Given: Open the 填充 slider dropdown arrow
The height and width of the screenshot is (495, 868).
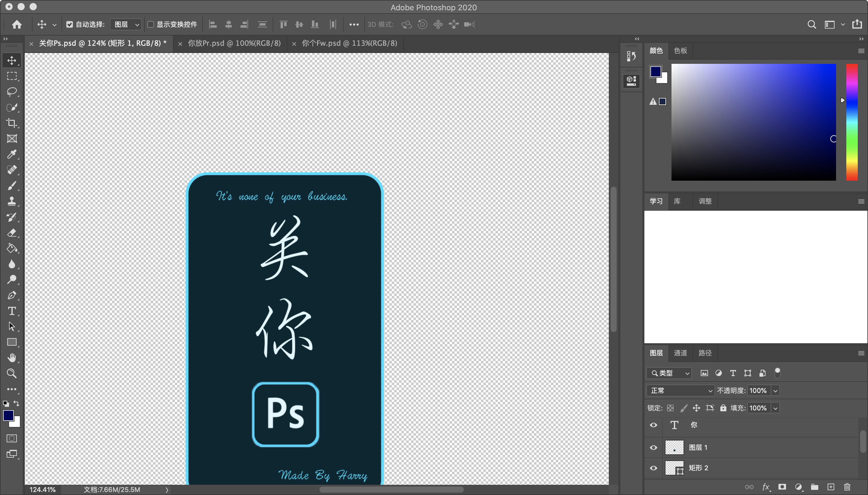Looking at the screenshot, I should [x=775, y=408].
